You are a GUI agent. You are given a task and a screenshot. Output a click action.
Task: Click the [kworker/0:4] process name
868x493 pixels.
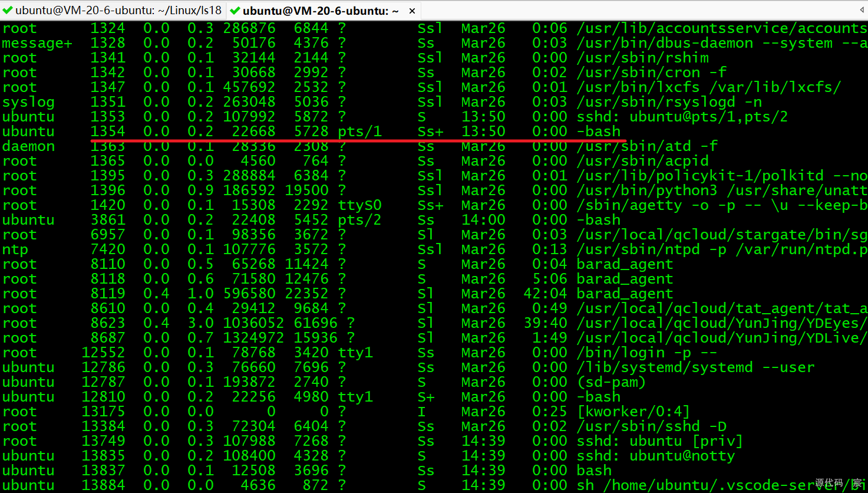pyautogui.click(x=634, y=412)
